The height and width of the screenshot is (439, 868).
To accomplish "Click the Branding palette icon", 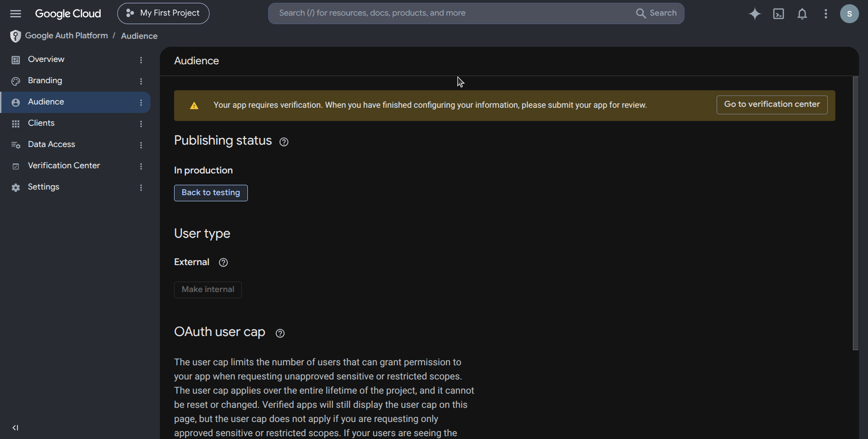I will pos(16,81).
